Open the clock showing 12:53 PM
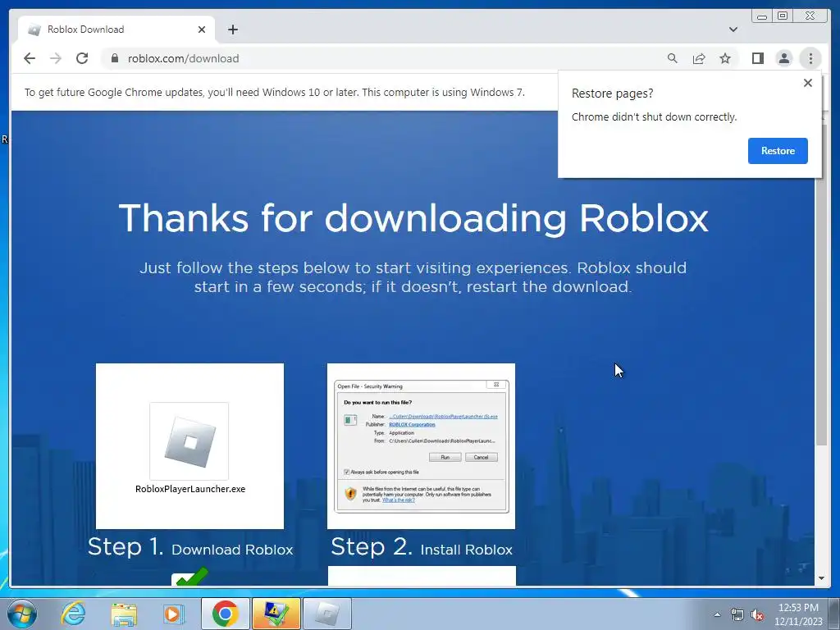Screen dimensions: 840x630 click(x=798, y=614)
